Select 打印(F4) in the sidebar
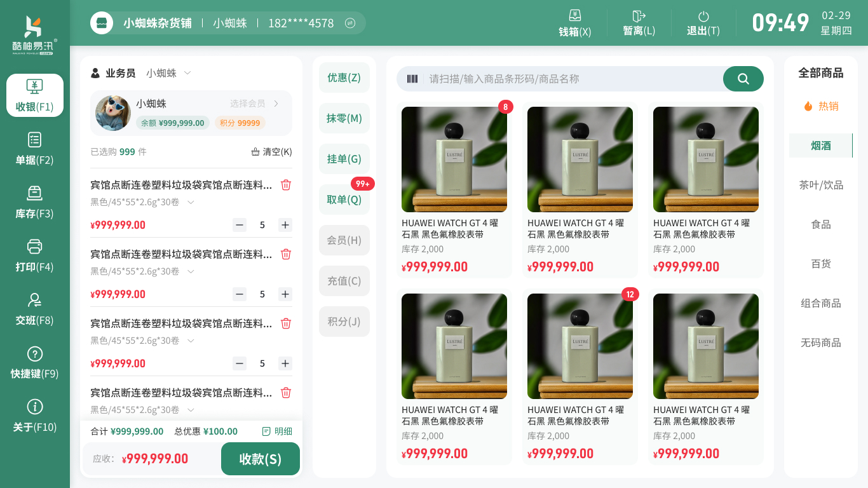The height and width of the screenshot is (488, 868). pos(35,255)
